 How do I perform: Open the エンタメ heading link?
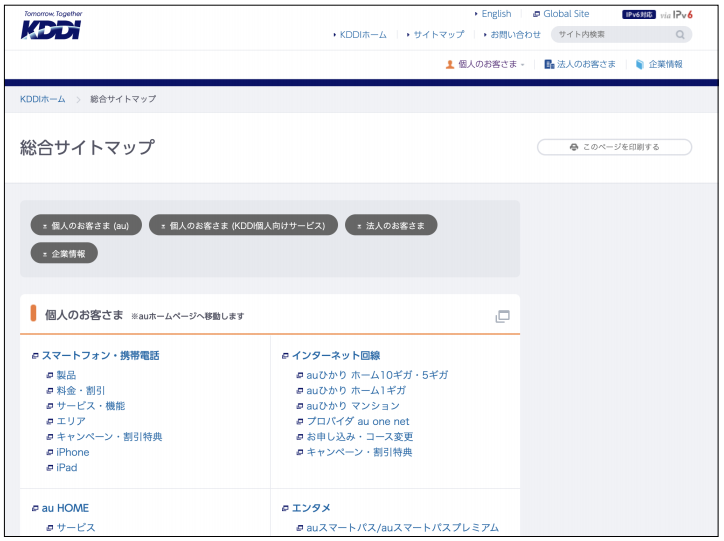click(x=311, y=508)
